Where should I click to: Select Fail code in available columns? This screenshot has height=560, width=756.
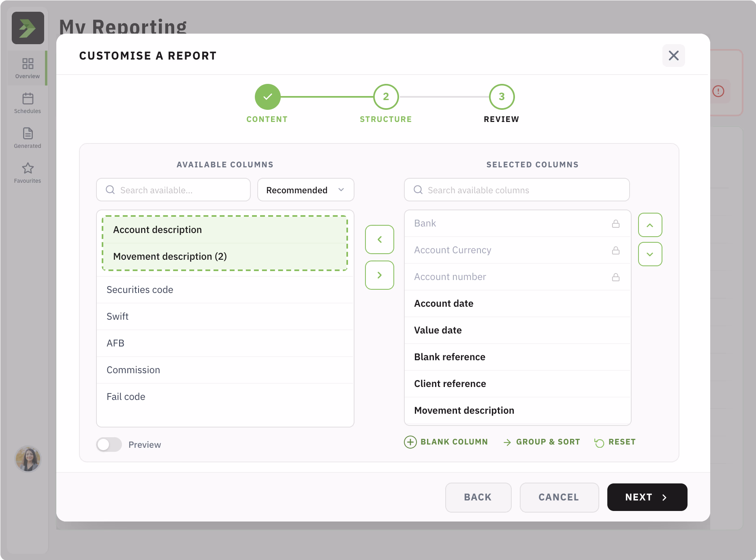(225, 397)
